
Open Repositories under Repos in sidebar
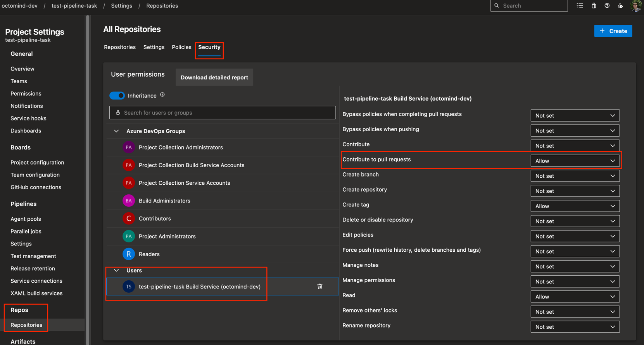26,325
